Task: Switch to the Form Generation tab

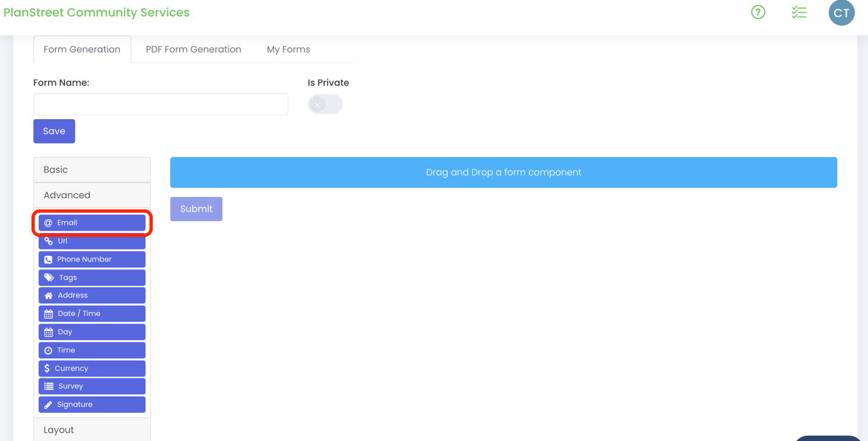Action: coord(82,49)
